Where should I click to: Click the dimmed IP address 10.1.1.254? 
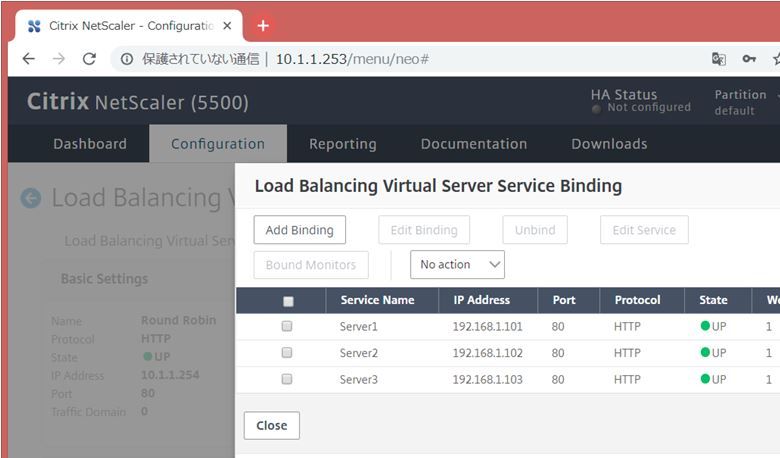pos(170,374)
